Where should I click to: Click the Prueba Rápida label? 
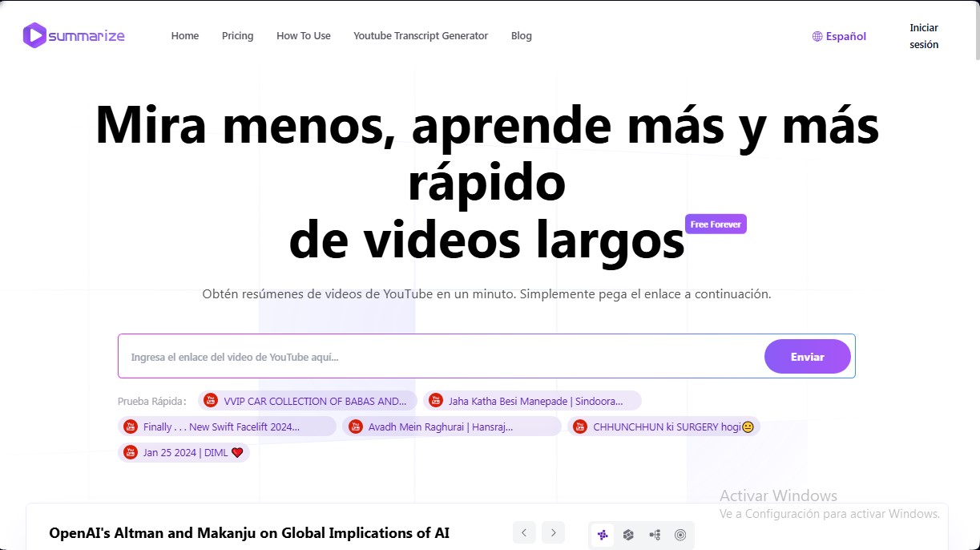pos(151,401)
